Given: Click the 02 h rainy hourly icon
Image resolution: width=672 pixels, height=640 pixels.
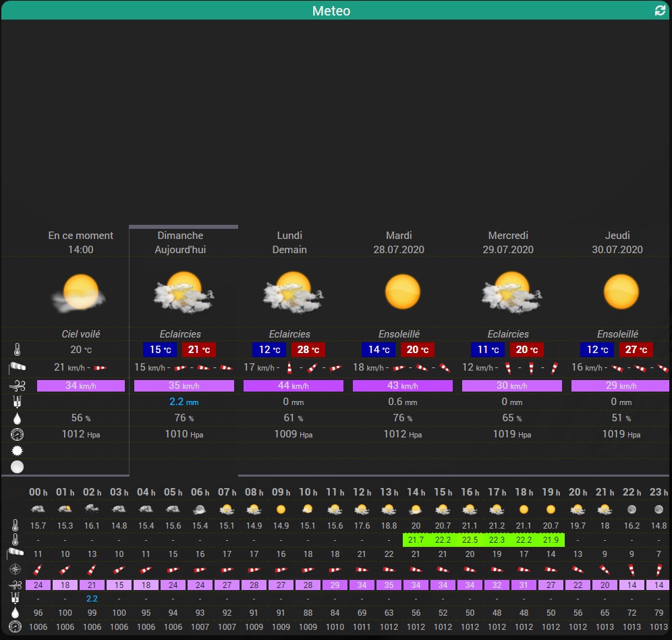Looking at the screenshot, I should (92, 509).
